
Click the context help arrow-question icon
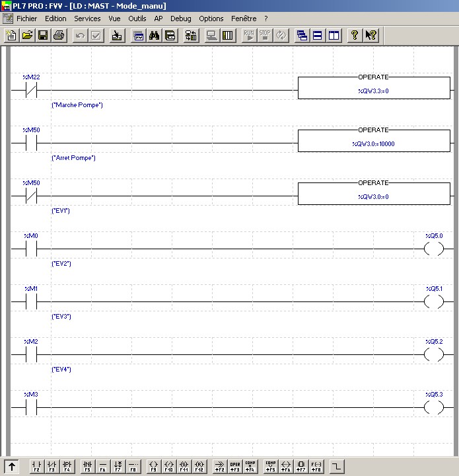click(x=371, y=35)
